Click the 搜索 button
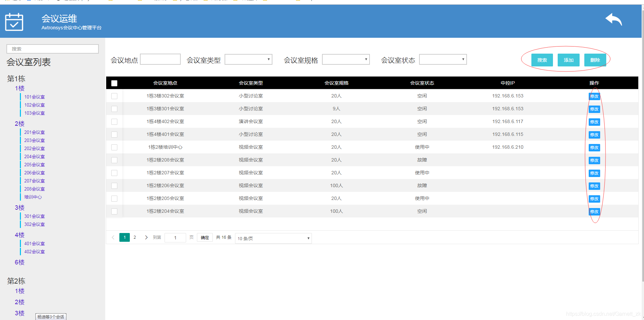Viewport: 644px width, 320px height. (x=542, y=60)
